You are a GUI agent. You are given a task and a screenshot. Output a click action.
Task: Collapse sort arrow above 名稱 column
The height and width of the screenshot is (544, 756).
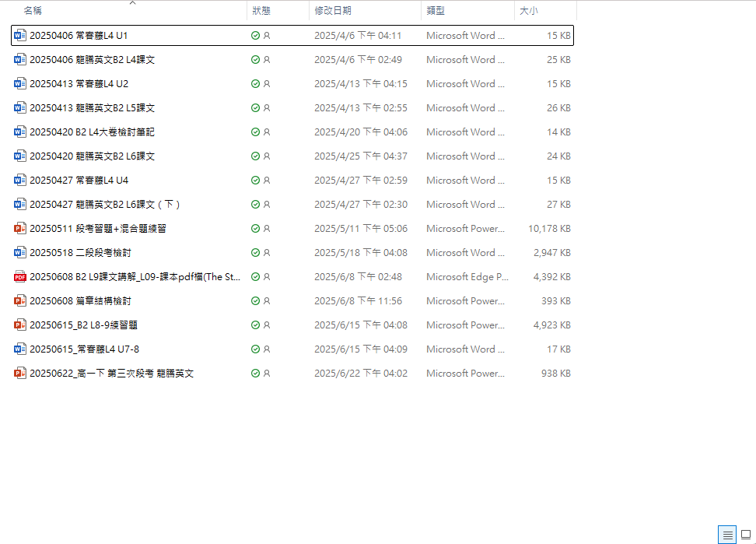coord(132,3)
